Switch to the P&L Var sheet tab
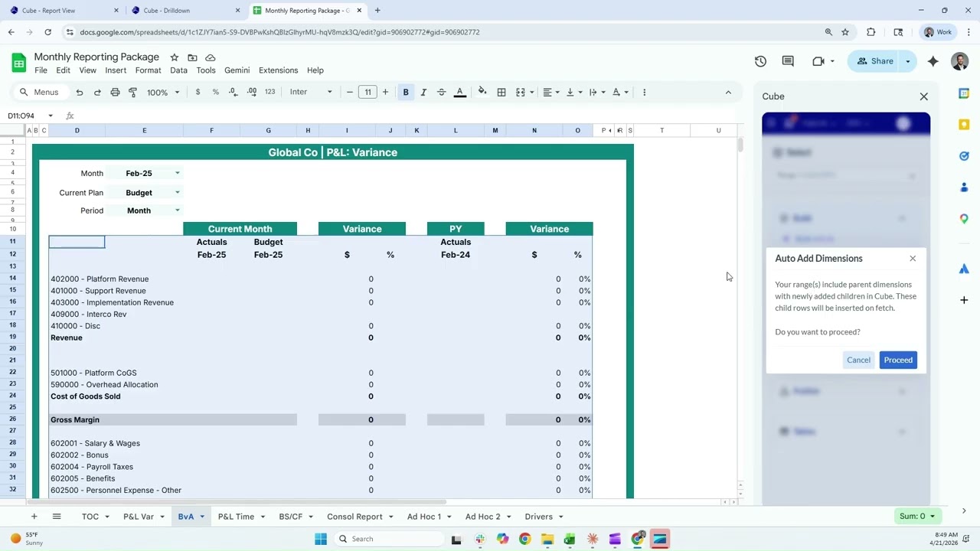The image size is (980, 551). click(x=139, y=517)
